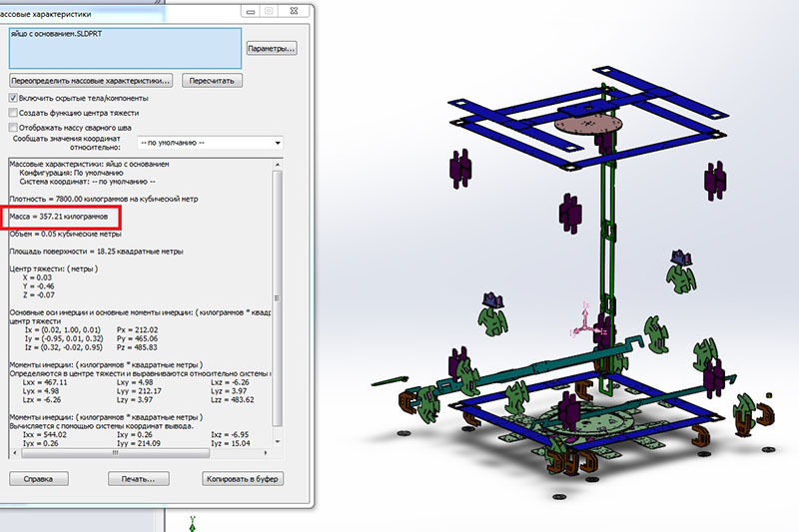Click Площадь поверхности = 18.25 line
The width and height of the screenshot is (799, 532).
(96, 252)
